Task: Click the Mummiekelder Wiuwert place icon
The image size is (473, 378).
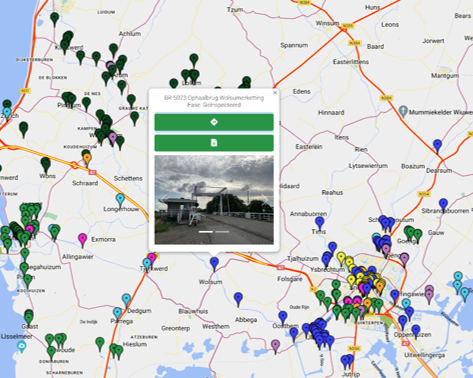Action: pos(403,111)
